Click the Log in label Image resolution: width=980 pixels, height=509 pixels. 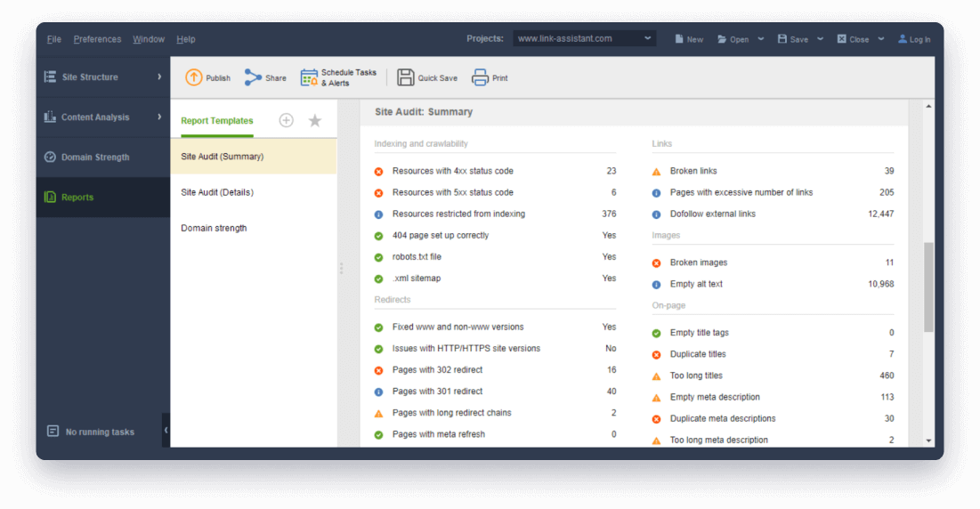[920, 39]
